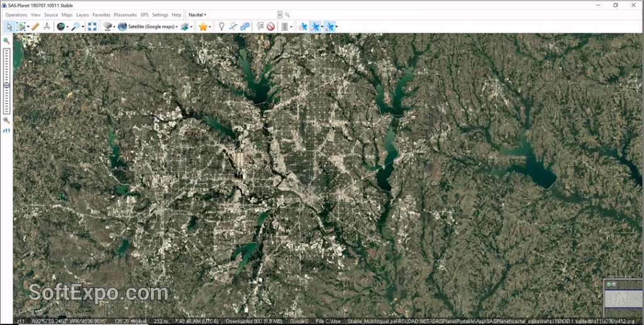This screenshot has height=325, width=644.
Task: Open the Satellite (Google maps) dropdown
Action: tap(152, 26)
